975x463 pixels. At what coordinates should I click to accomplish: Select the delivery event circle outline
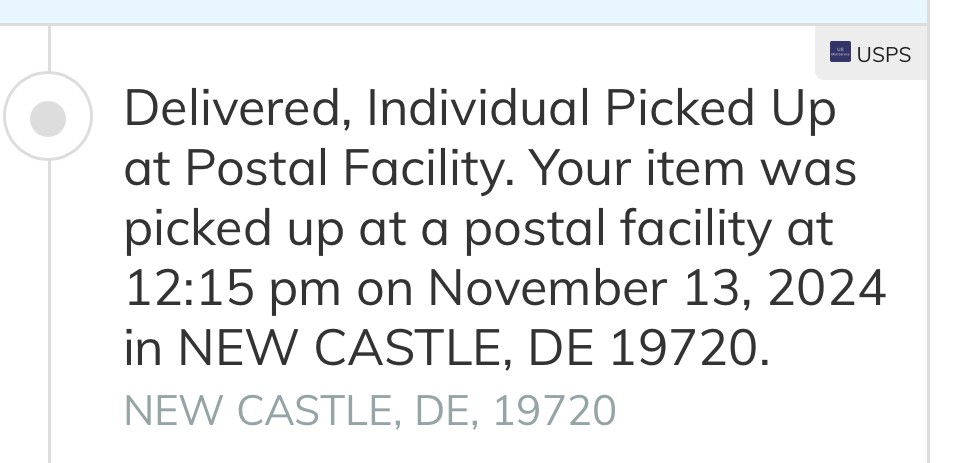[x=48, y=116]
